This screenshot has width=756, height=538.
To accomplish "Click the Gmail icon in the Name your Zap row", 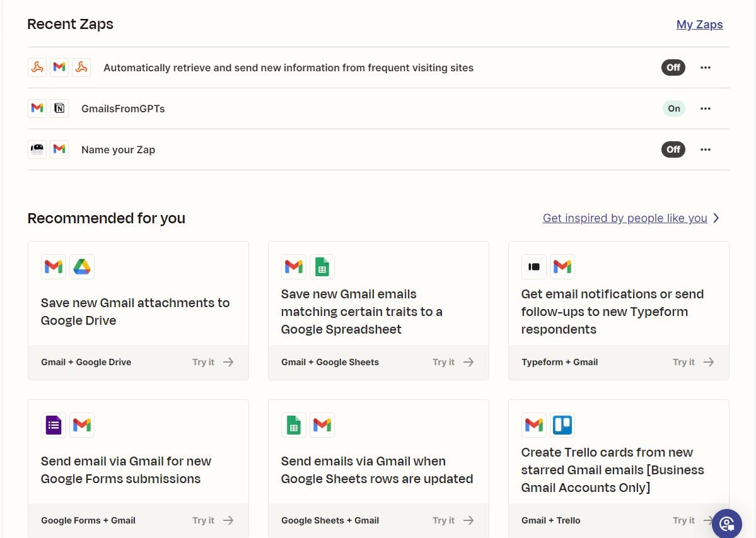I will (x=59, y=149).
